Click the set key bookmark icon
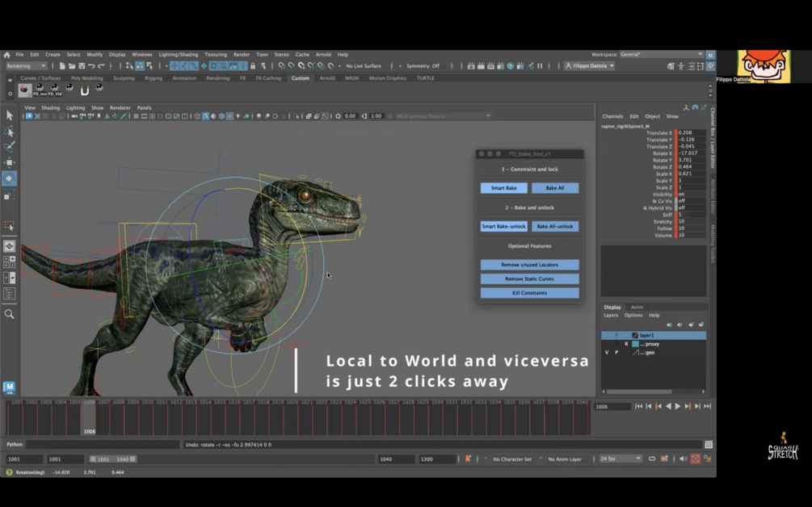This screenshot has height=507, width=812. pos(468,459)
